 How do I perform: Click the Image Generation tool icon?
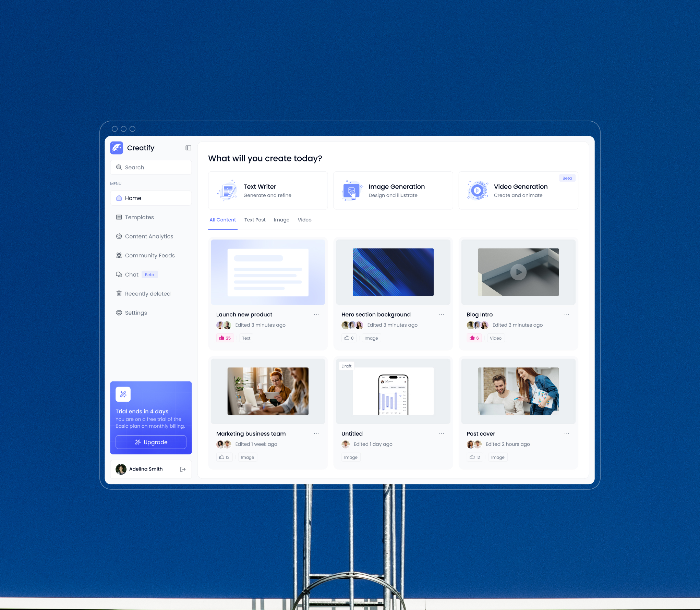pos(352,191)
